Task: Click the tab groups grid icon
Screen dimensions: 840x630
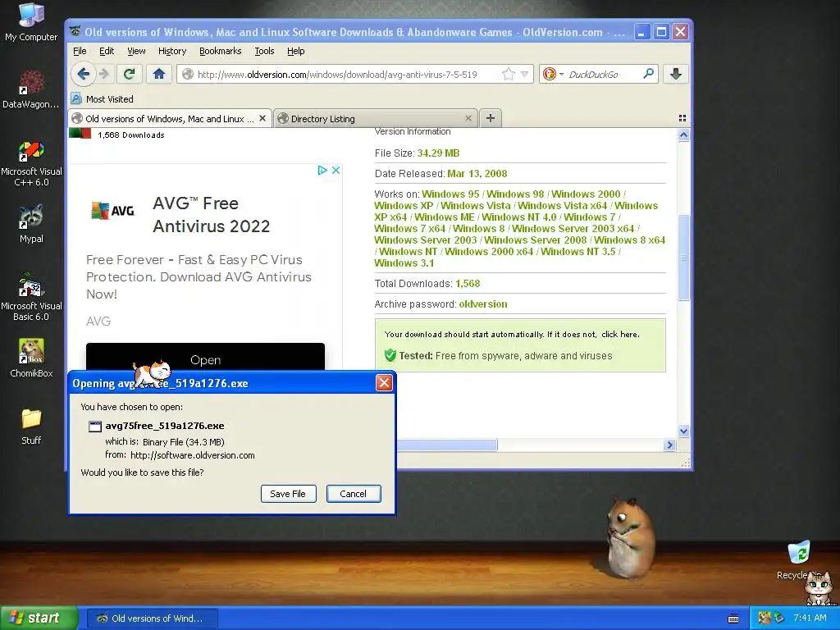Action: coord(682,118)
